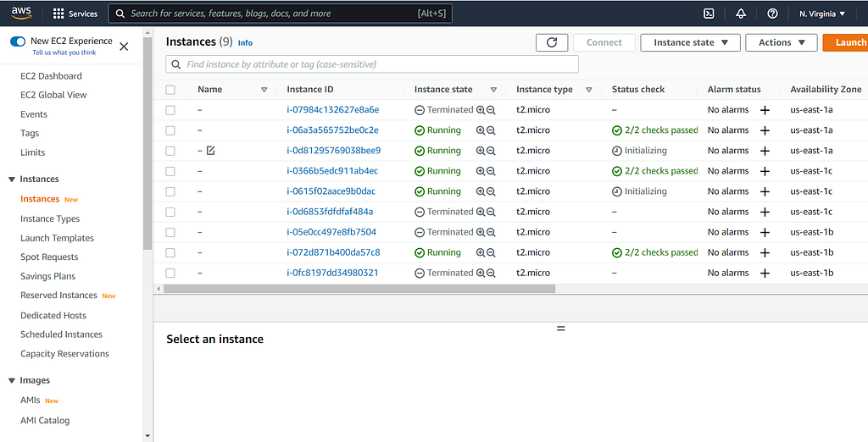Open instance i-0fc8197dd34980321 details
The width and height of the screenshot is (868, 442).
point(332,273)
